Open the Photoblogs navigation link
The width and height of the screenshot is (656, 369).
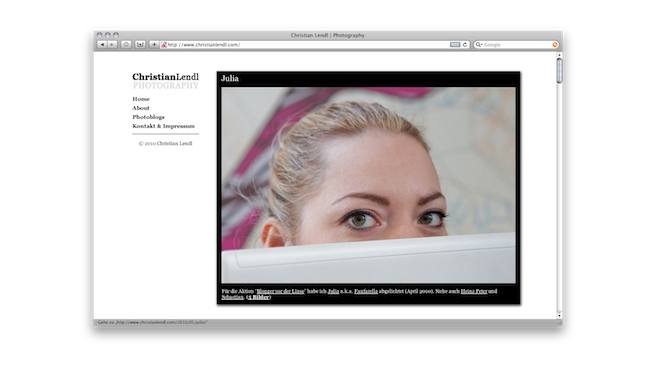(x=149, y=117)
